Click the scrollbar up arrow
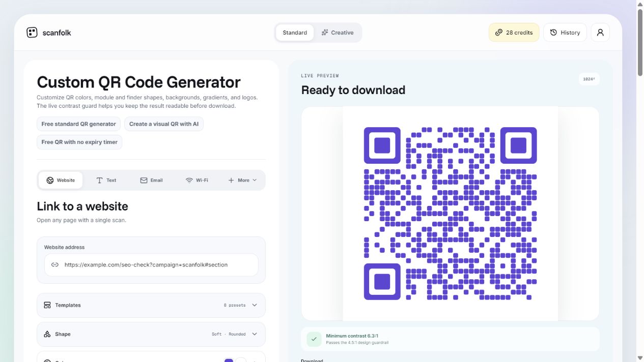This screenshot has height=362, width=644. click(640, 4)
